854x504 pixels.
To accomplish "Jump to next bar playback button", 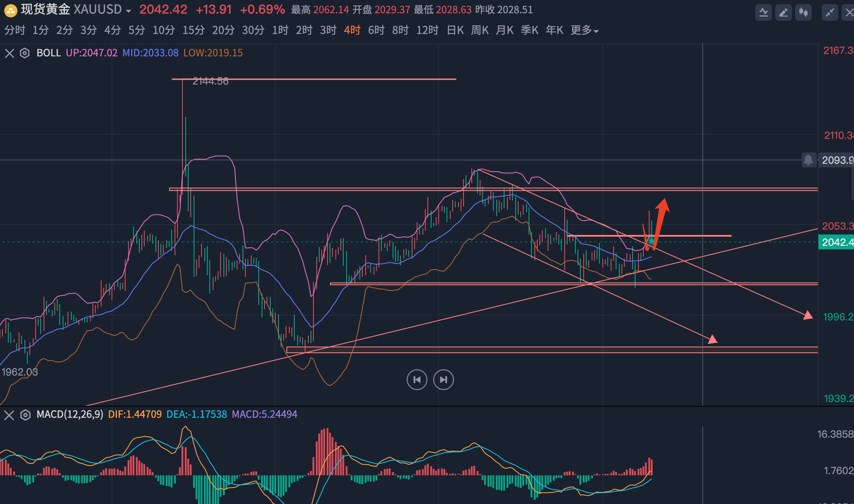I will point(444,380).
